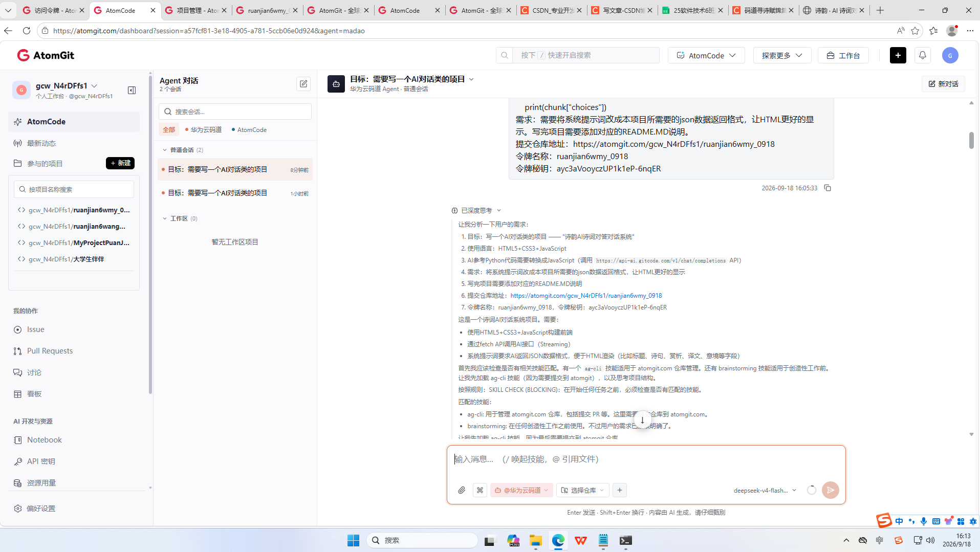Open the Edge browser in the taskbar
Image resolution: width=980 pixels, height=552 pixels.
pos(558,540)
